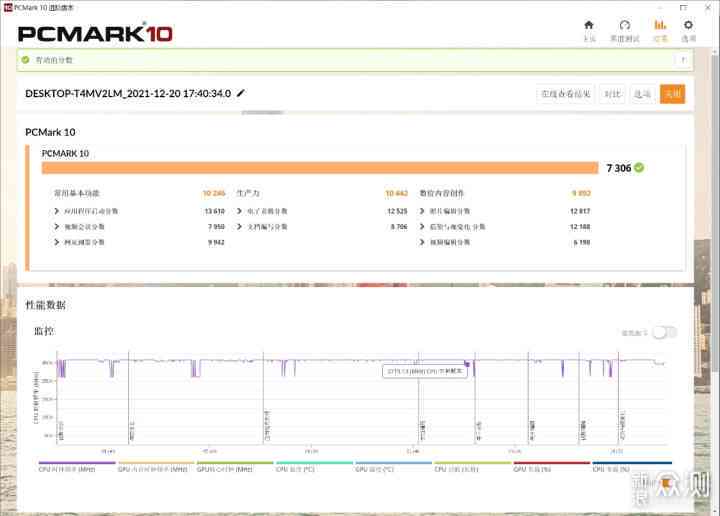720x516 pixels.
Task: Close the PCMark 10 window
Action: point(709,7)
